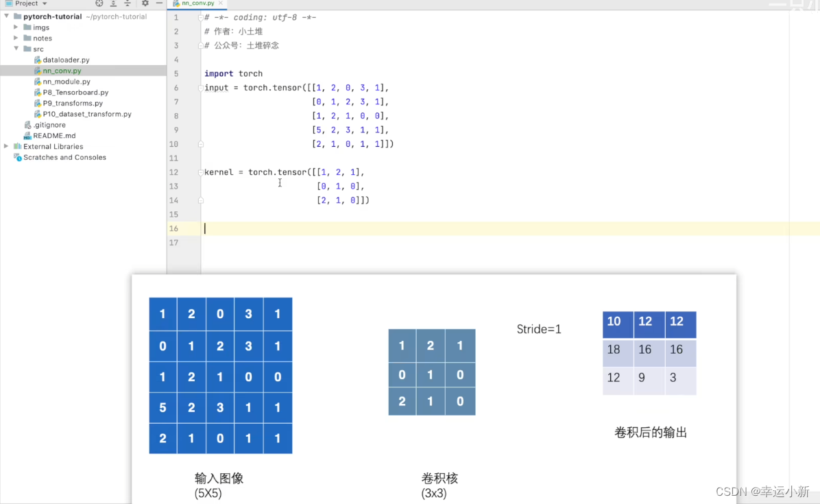Expand External Libraries node
This screenshot has width=820, height=504.
coord(6,146)
